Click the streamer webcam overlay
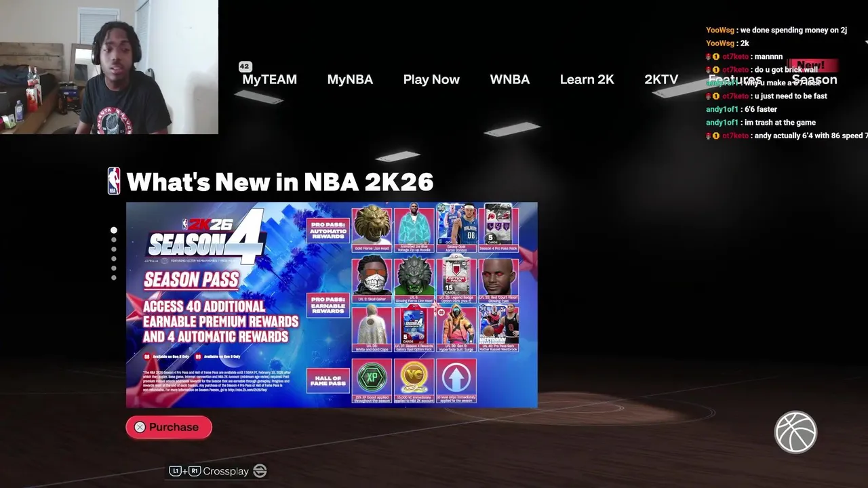This screenshot has height=488, width=868. pyautogui.click(x=109, y=67)
